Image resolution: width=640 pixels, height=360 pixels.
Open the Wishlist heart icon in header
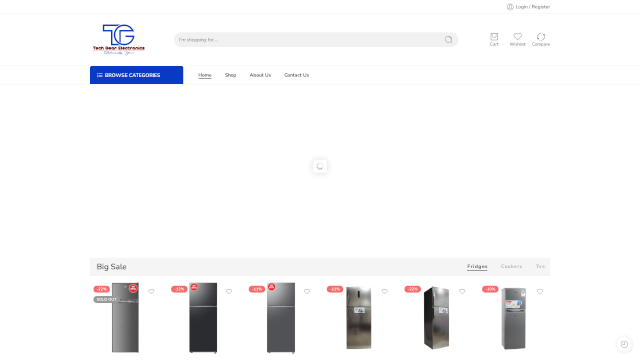pyautogui.click(x=518, y=39)
